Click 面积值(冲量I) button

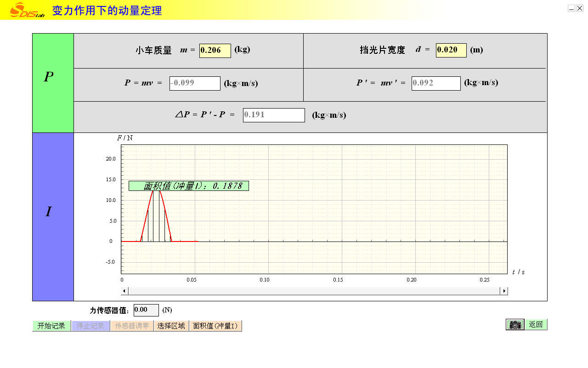[215, 326]
